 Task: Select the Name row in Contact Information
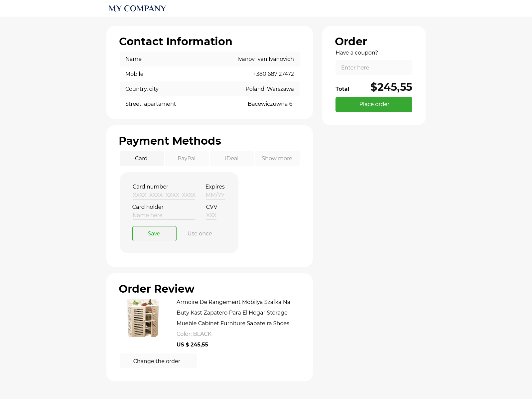(209, 59)
